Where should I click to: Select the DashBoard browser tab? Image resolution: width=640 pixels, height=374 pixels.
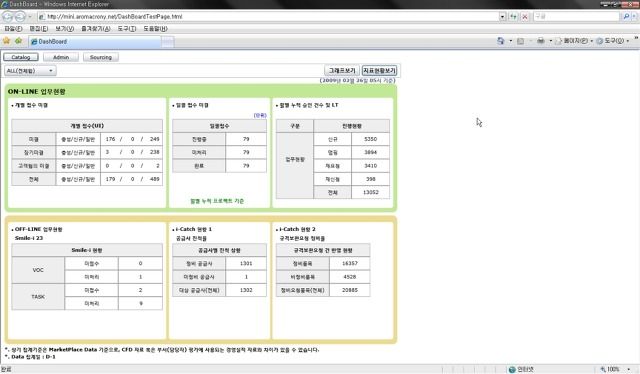click(x=95, y=41)
